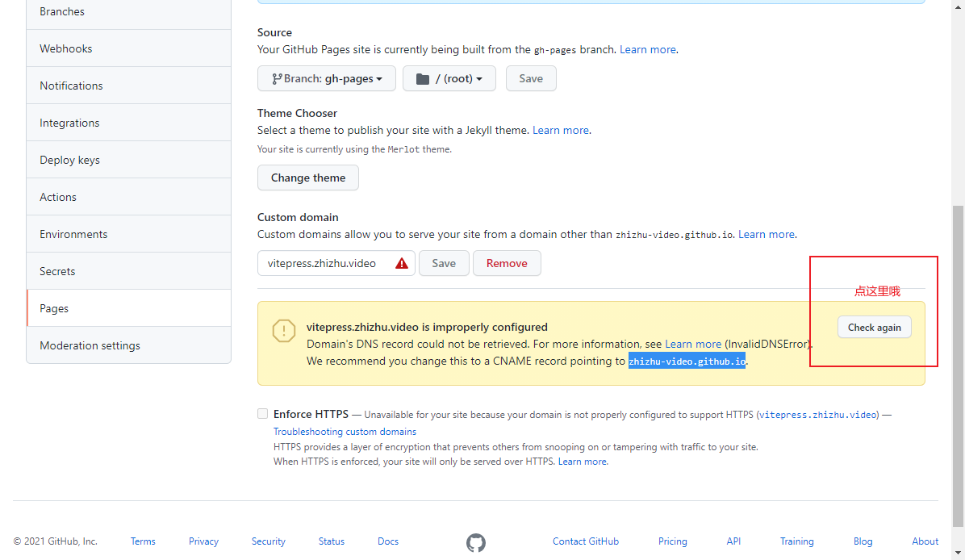Click vitepress.zhizhu.video link in HTTPS notice
The height and width of the screenshot is (560, 965).
click(x=818, y=415)
